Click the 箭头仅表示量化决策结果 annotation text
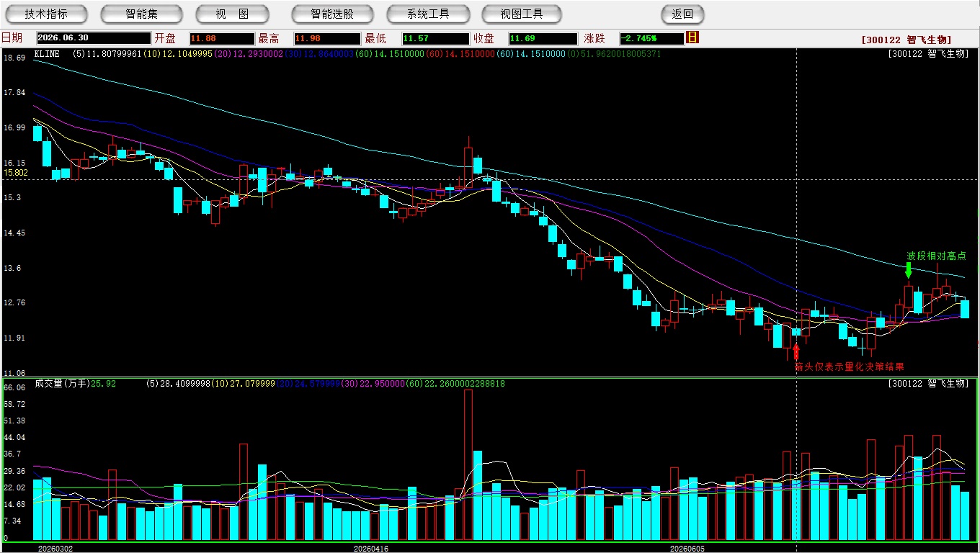 850,367
